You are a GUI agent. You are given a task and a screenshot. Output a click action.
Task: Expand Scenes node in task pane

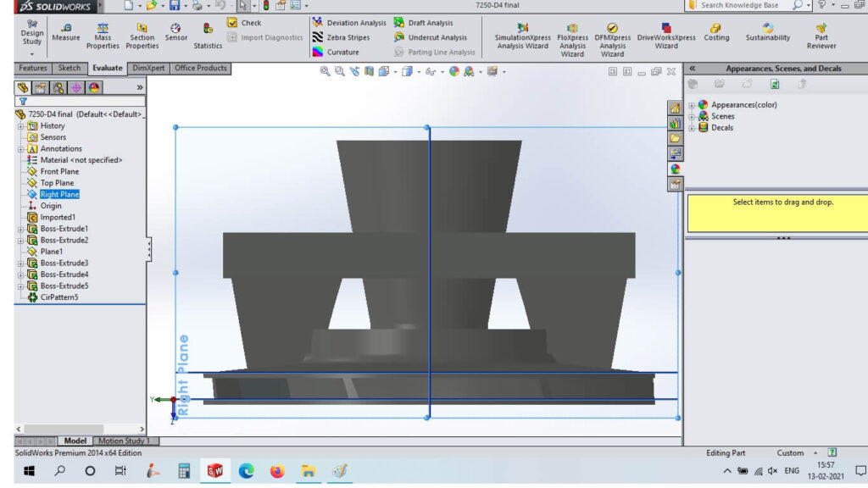(x=692, y=117)
